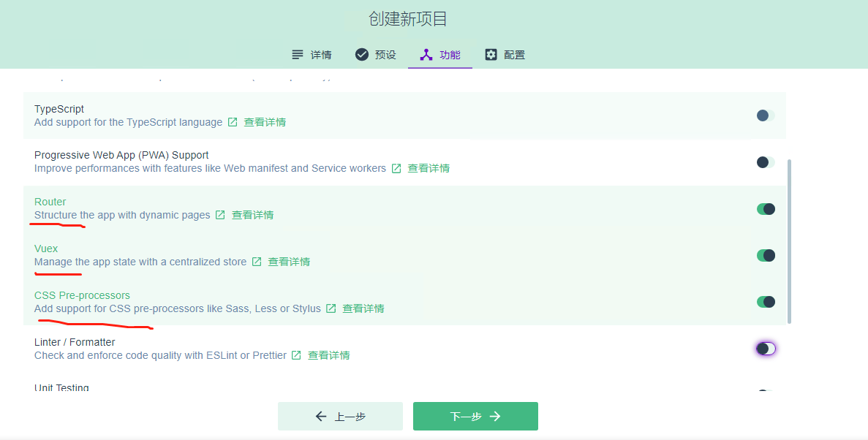Select the 详情 list icon in the tab bar
The width and height of the screenshot is (868, 440).
pos(296,54)
